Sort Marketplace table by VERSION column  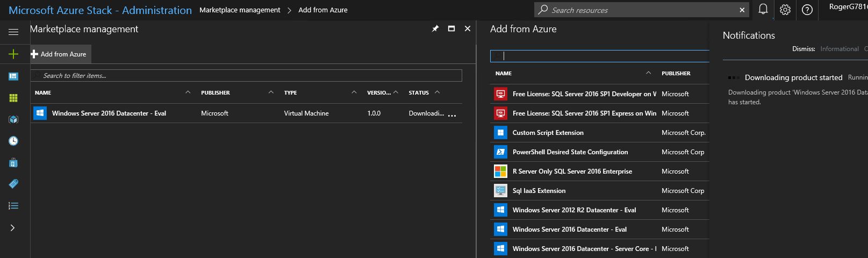[x=379, y=92]
